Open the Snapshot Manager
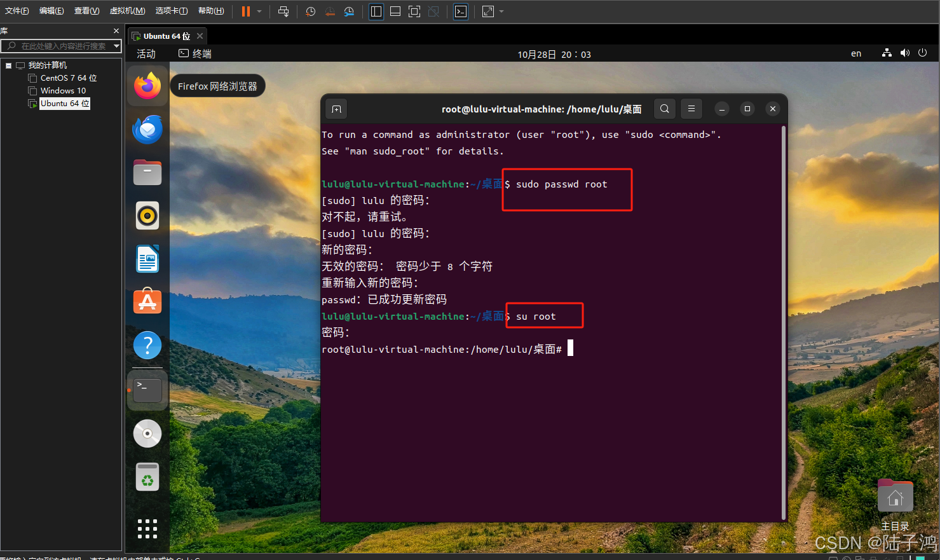Image resolution: width=940 pixels, height=560 pixels. (349, 11)
